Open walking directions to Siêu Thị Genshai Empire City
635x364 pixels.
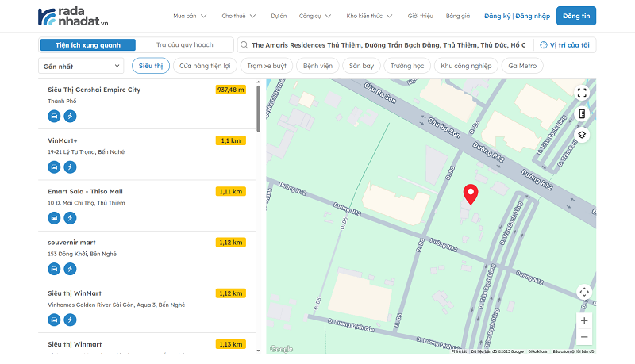pyautogui.click(x=70, y=116)
